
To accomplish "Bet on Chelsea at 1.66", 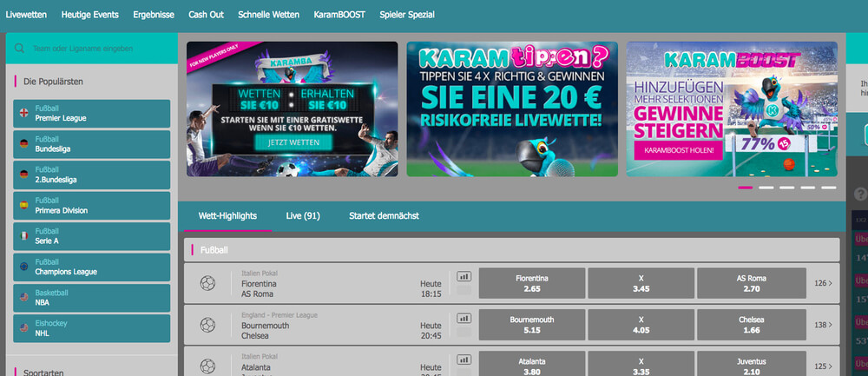I will coord(752,325).
